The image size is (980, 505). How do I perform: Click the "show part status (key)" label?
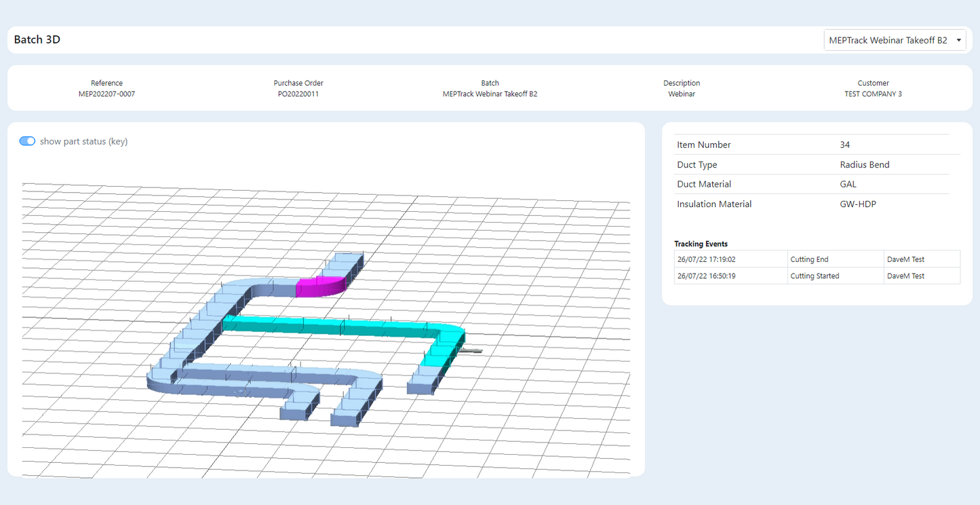[x=83, y=141]
